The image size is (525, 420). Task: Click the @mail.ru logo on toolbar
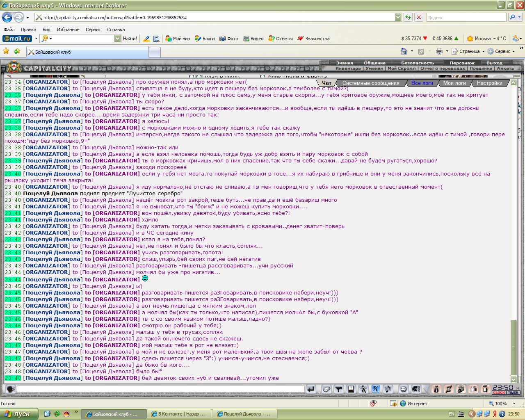pyautogui.click(x=17, y=39)
